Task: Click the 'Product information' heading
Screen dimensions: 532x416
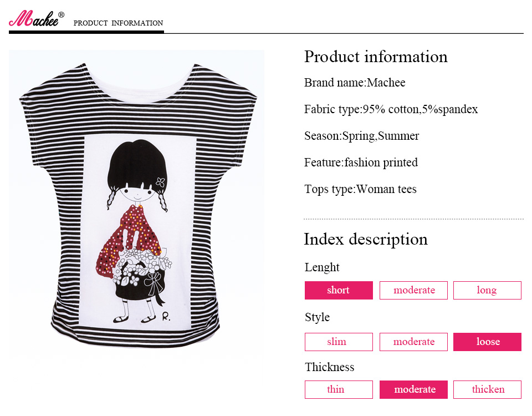Action: coord(376,57)
